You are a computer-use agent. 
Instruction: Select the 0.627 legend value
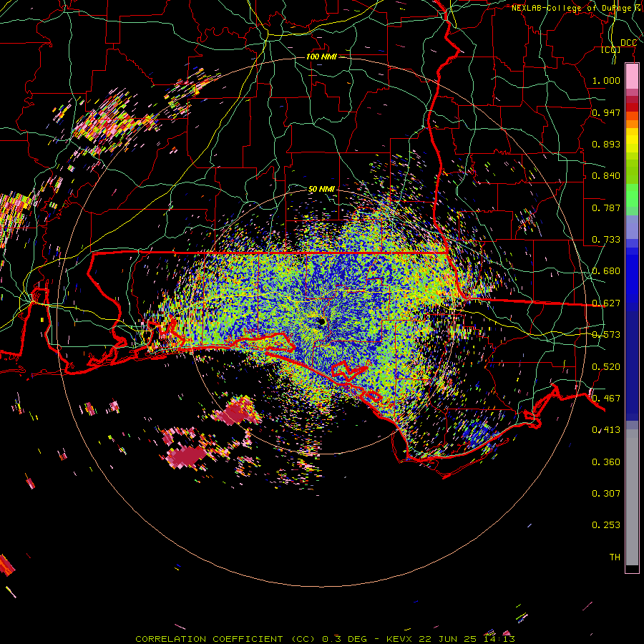(606, 303)
